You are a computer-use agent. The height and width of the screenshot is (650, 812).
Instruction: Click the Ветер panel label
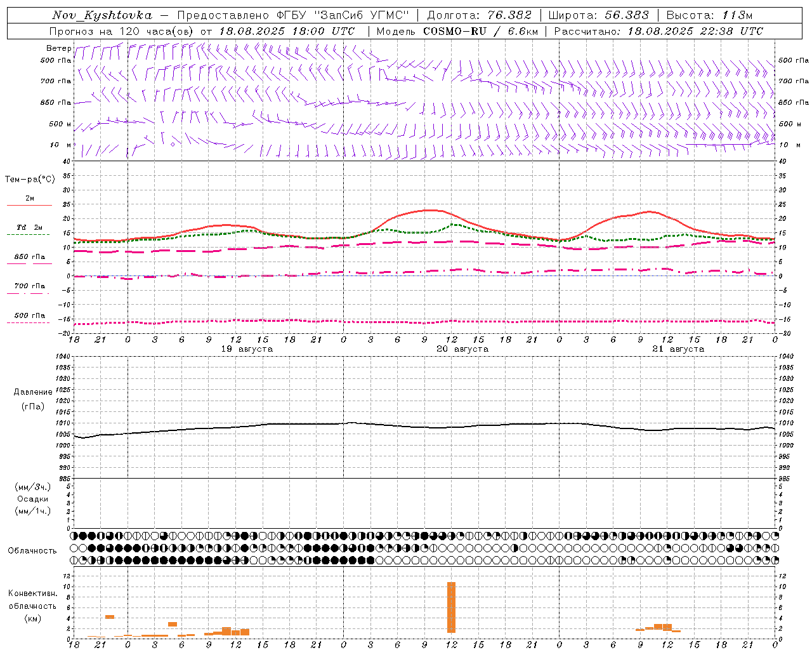tap(59, 48)
